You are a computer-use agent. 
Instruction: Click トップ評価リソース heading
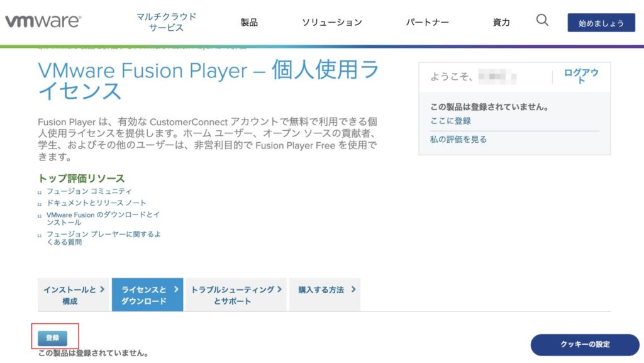(x=81, y=178)
